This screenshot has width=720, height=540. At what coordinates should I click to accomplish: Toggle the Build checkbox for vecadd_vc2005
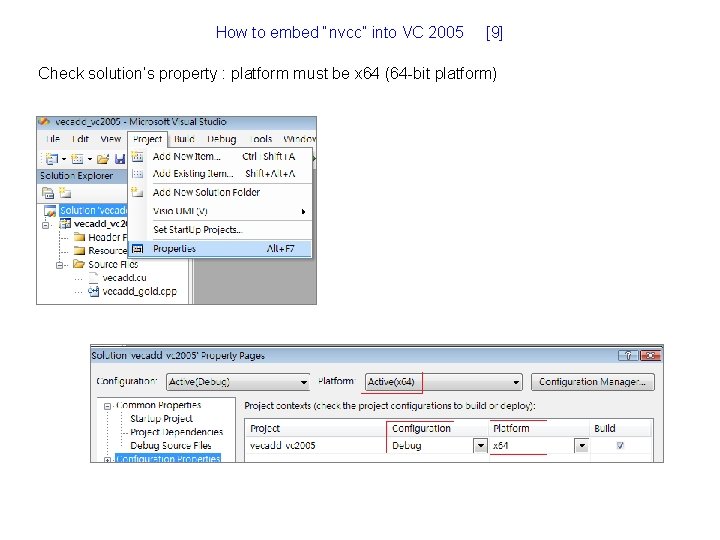(x=620, y=445)
